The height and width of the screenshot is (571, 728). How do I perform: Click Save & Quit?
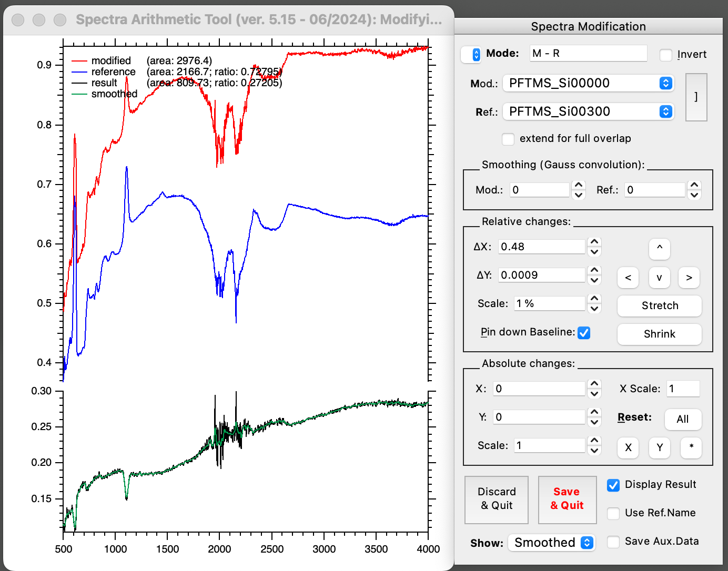point(567,499)
